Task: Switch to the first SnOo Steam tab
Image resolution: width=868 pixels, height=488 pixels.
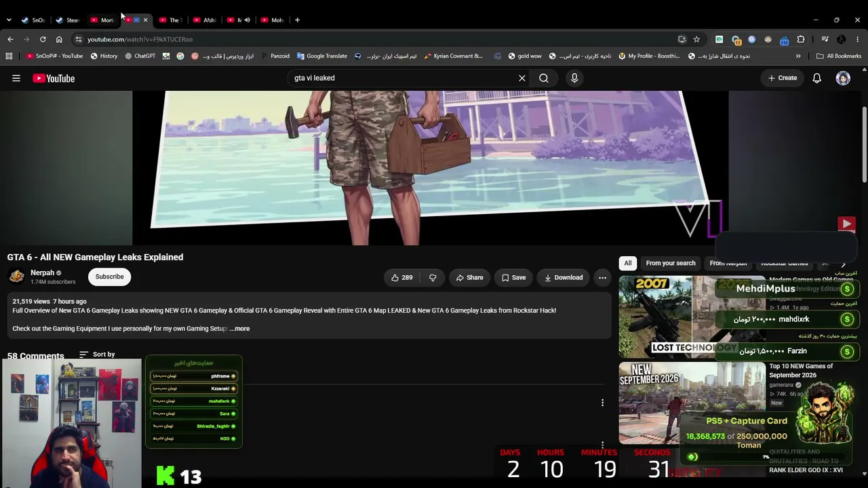Action: coord(33,20)
